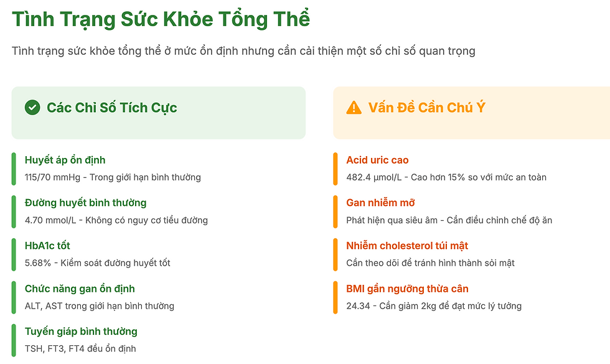Screen dimensions: 610x364
Task: Click the "Acid uric cao" warning
Action: (x=377, y=160)
